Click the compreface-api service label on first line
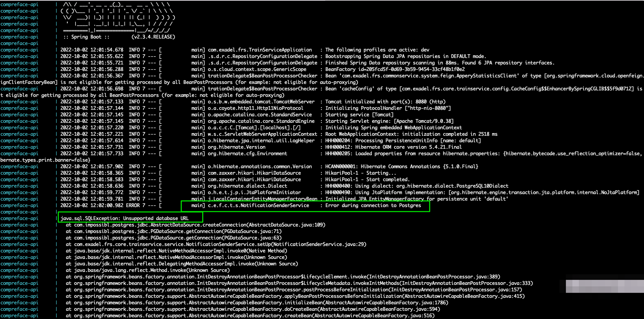Screen dimensions: 644x319 [19, 5]
